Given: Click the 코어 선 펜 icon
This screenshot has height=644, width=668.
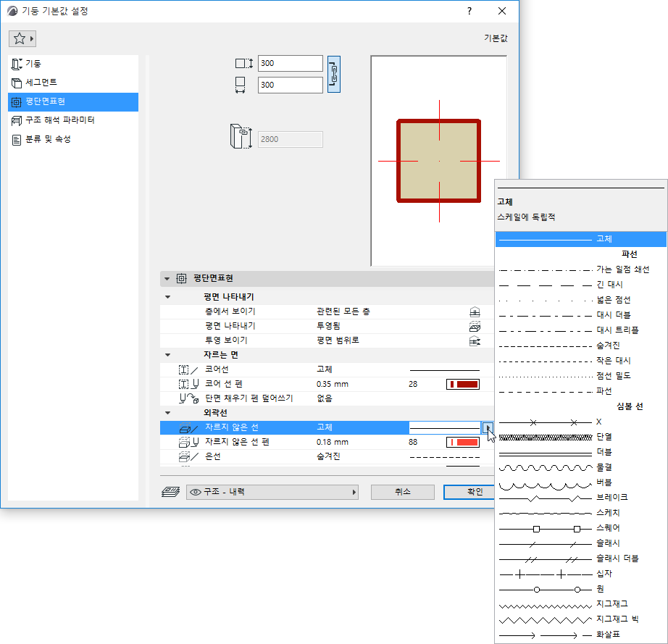Looking at the screenshot, I should click(188, 384).
